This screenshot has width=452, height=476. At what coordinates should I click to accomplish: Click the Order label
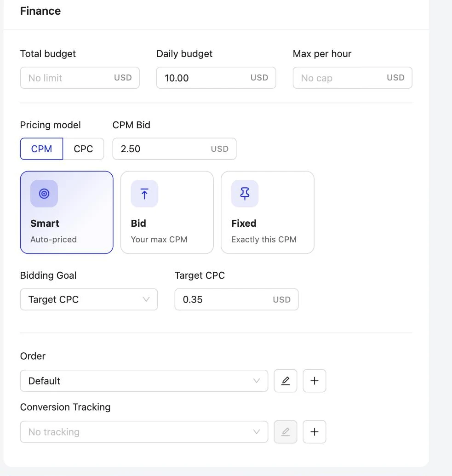click(x=33, y=356)
